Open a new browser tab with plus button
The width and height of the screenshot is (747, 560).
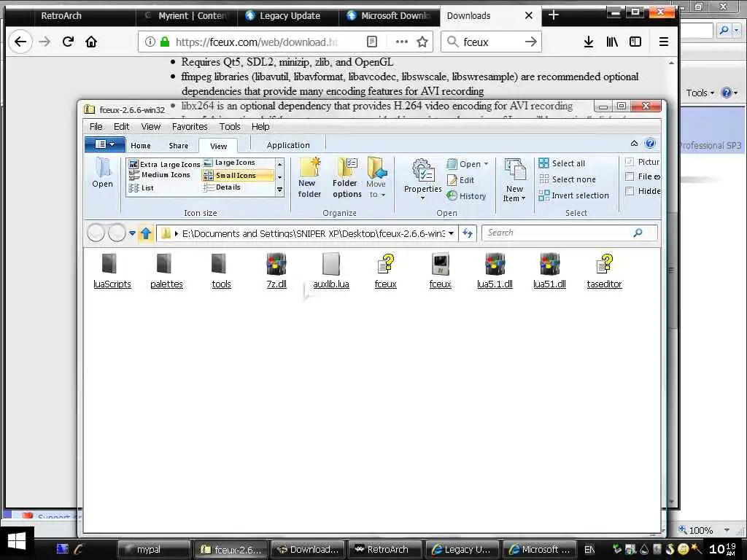point(553,15)
